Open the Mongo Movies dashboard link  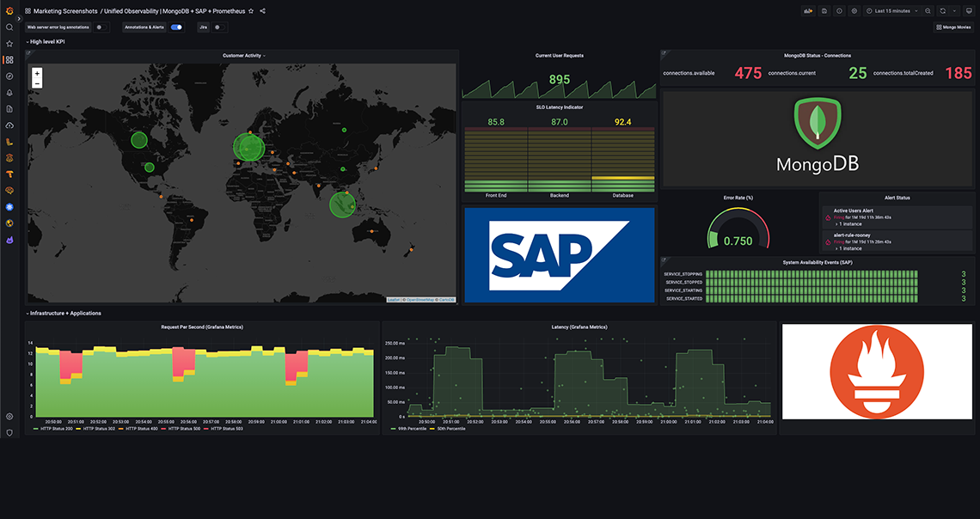click(952, 27)
